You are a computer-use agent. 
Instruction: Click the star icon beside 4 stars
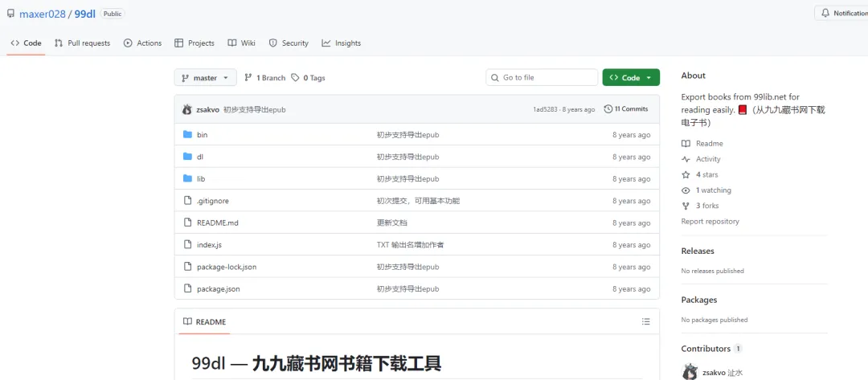point(686,175)
